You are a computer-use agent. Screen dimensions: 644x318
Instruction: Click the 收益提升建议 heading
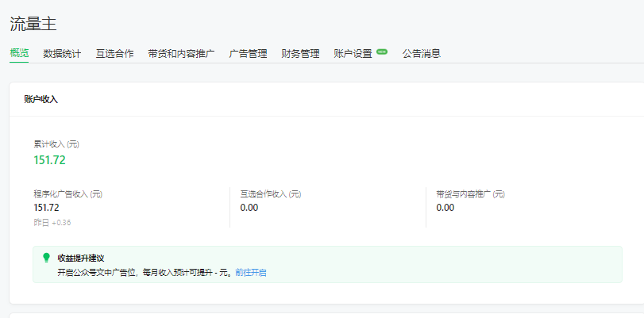(x=81, y=258)
